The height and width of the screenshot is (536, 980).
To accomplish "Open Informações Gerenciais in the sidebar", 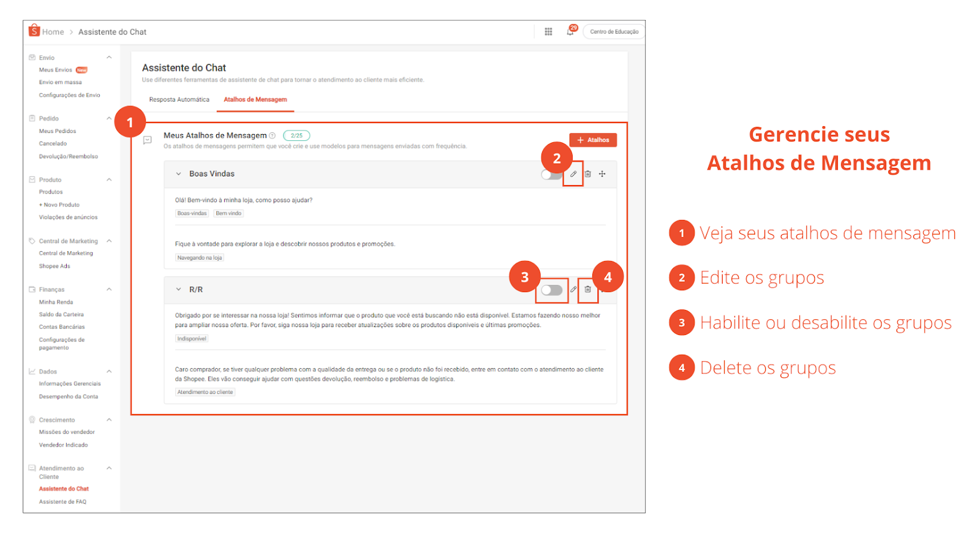I will (x=70, y=383).
